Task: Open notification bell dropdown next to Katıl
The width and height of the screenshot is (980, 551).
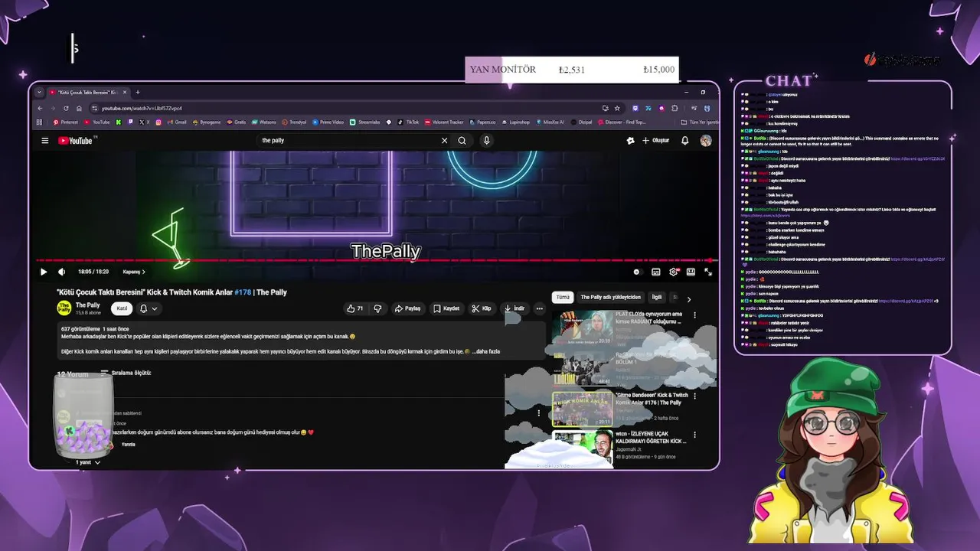Action: coord(148,308)
